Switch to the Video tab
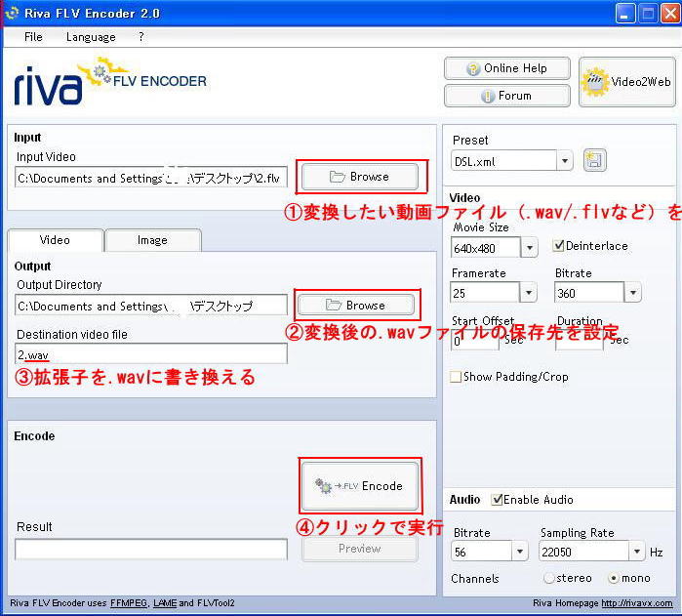Screen dimensions: 682x616 pos(56,240)
